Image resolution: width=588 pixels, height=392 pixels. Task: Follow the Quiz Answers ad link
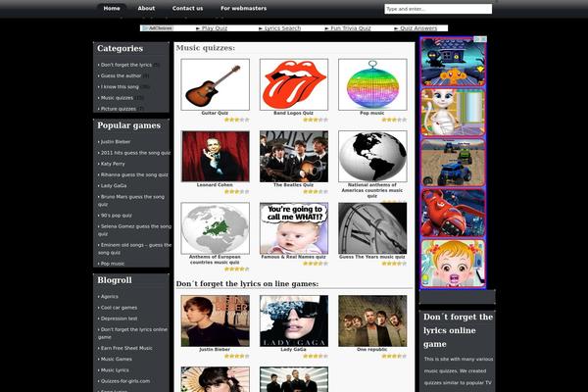tap(418, 28)
